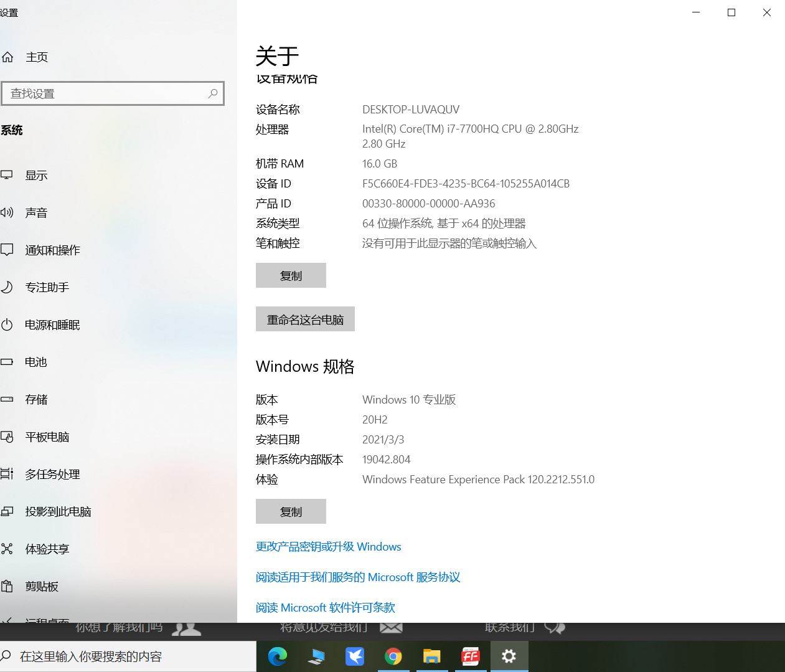The width and height of the screenshot is (785, 672).
Task: Click the Windows 规格 section heading
Action: [305, 366]
